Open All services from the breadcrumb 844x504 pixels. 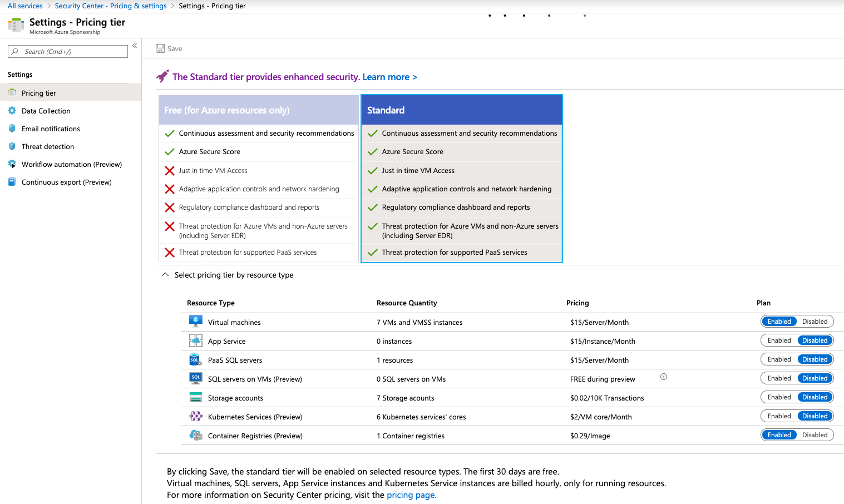25,6
